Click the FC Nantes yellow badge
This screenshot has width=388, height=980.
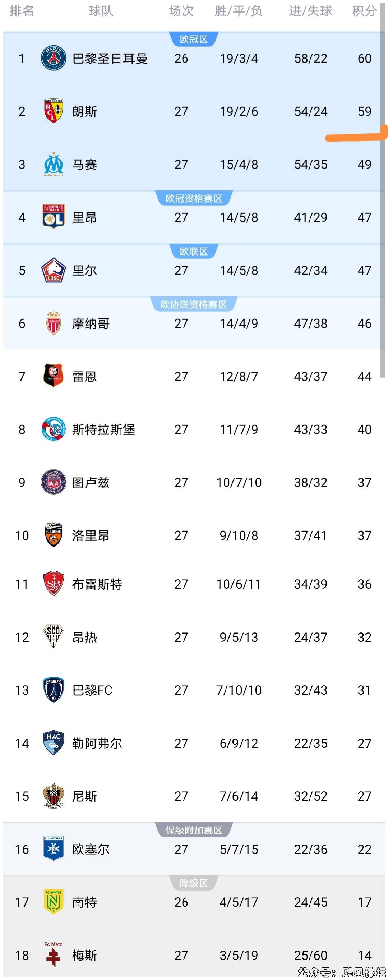53,902
